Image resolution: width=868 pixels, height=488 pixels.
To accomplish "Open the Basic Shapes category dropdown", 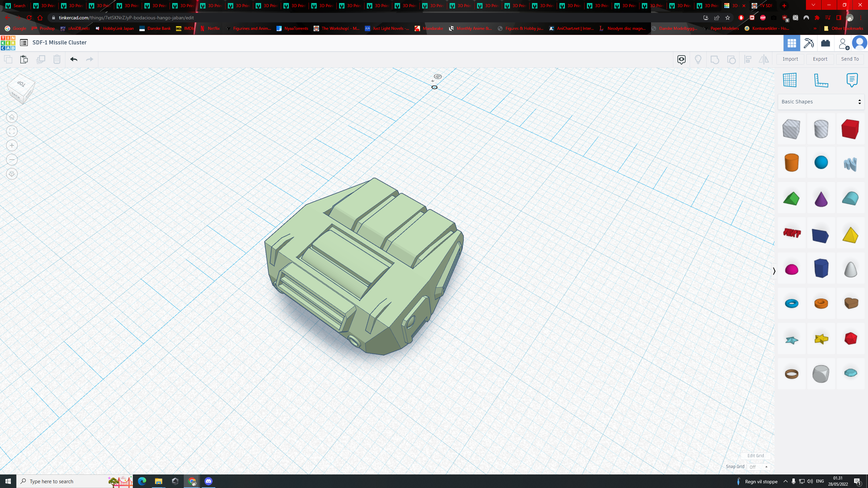I will click(821, 102).
